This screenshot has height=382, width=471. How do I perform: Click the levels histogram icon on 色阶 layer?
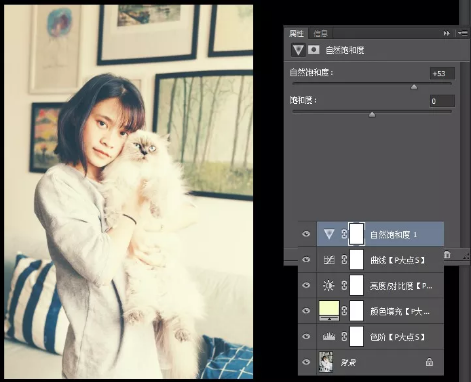[x=329, y=337]
